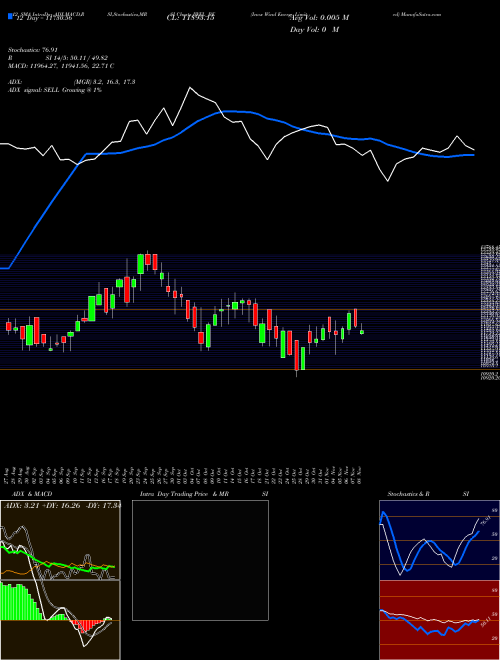Click 'ADX: 3.21 +DY: 16.26 -DY: 17.34' header
The width and height of the screenshot is (500, 660).
point(62,506)
